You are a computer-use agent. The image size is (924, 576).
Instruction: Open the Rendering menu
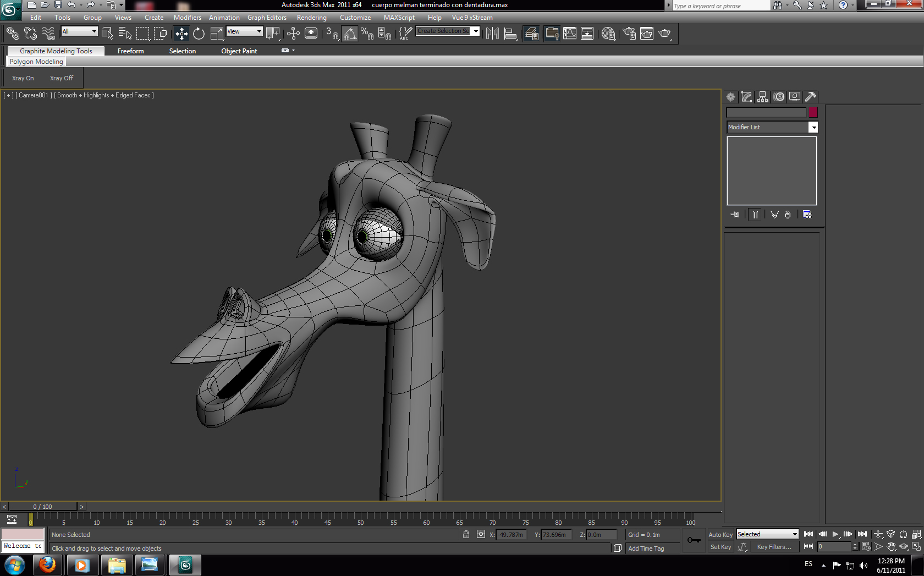[x=311, y=18]
